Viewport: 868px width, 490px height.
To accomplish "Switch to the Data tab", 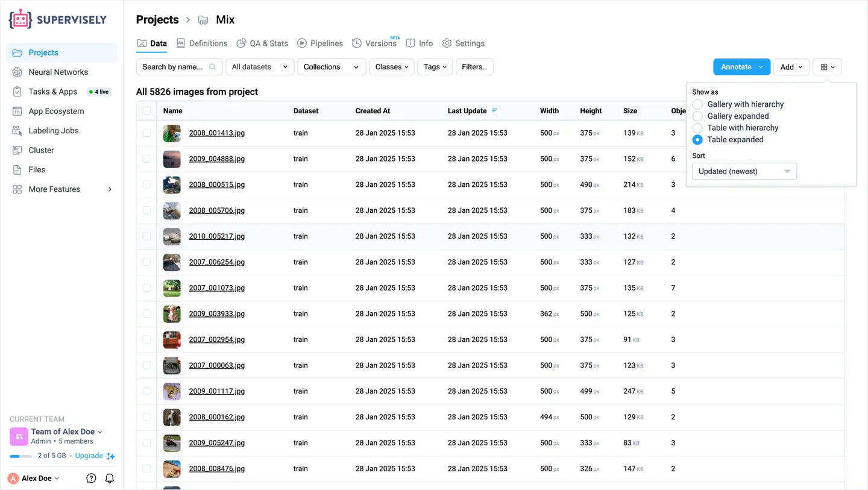I will [x=152, y=43].
